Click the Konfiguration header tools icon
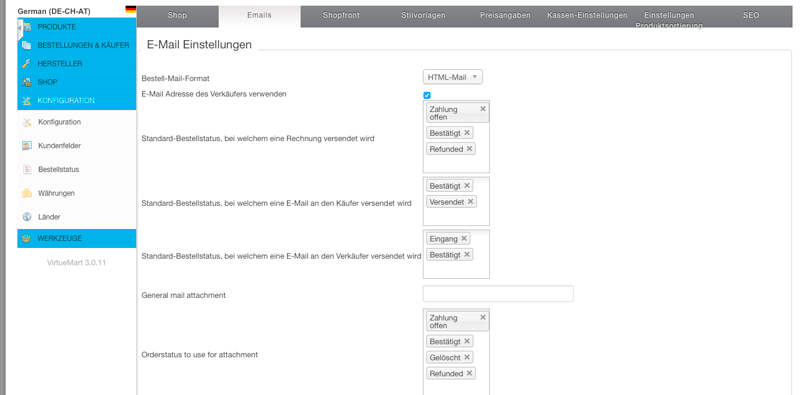 [27, 101]
